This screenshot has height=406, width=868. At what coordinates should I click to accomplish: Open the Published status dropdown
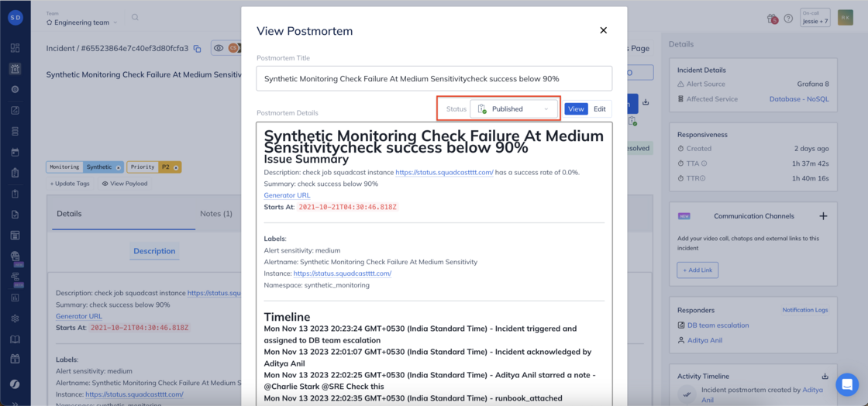tap(514, 109)
